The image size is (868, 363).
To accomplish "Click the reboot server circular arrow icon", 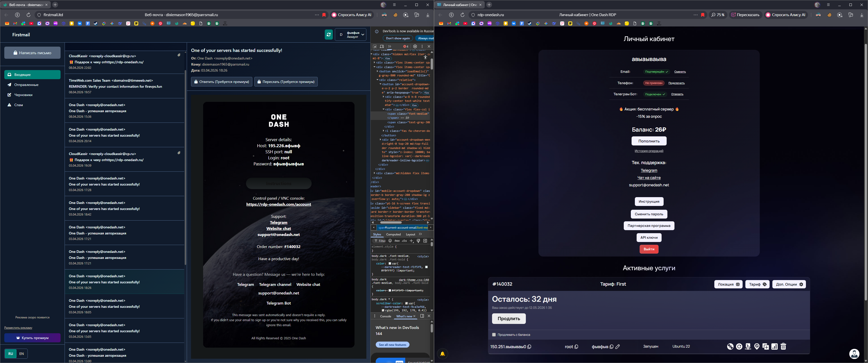I will pos(739,347).
